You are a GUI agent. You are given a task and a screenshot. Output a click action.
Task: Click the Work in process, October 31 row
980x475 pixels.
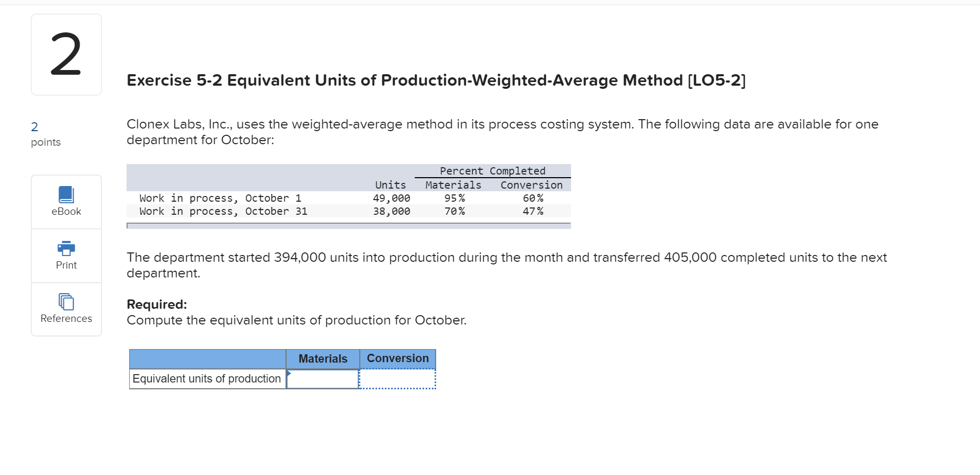(x=223, y=211)
